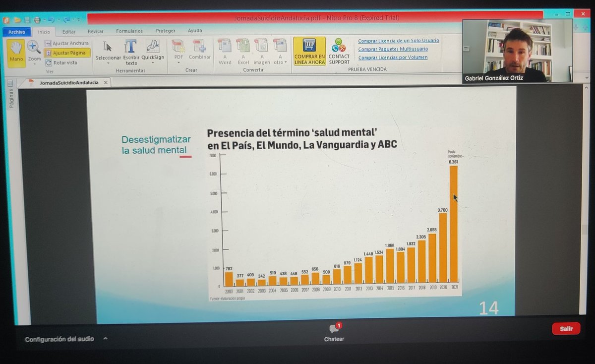Viewport: 595px width, 364px height.
Task: Click the pages panel icon above Páginas
Action: tap(11, 83)
